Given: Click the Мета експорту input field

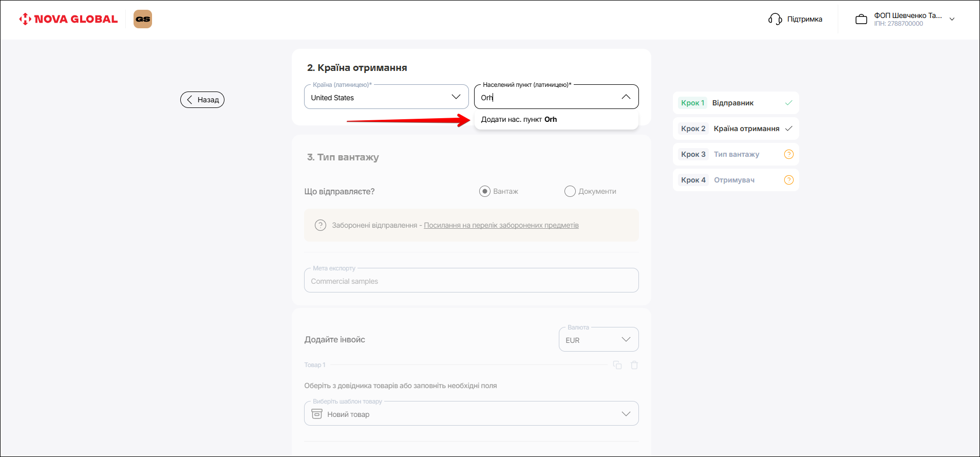Looking at the screenshot, I should tap(471, 281).
